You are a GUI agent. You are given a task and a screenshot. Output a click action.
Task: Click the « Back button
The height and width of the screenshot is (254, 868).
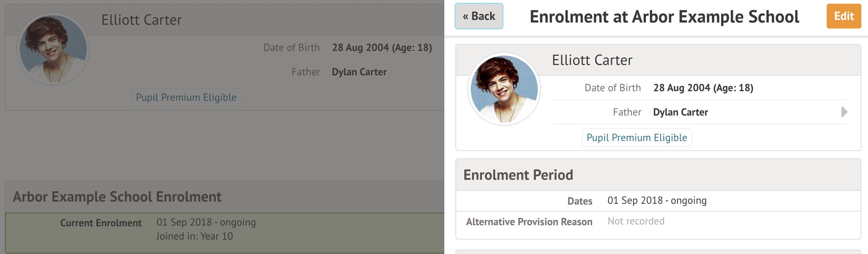479,16
